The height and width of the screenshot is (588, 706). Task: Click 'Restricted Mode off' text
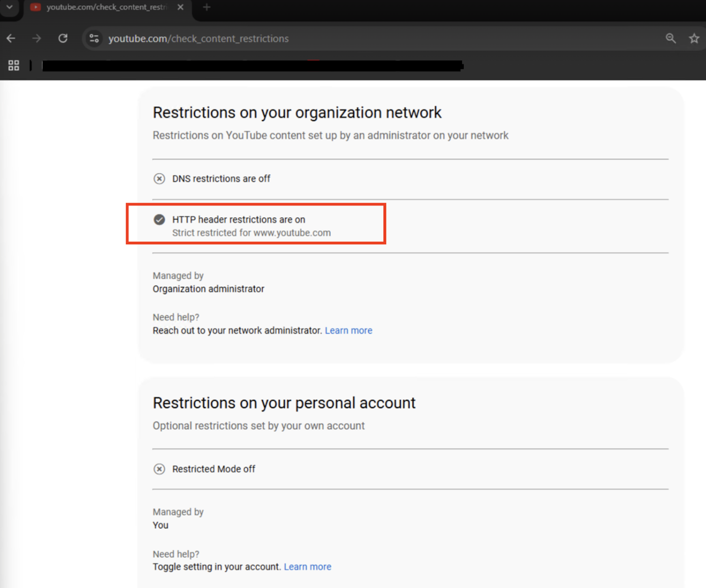[x=214, y=469]
